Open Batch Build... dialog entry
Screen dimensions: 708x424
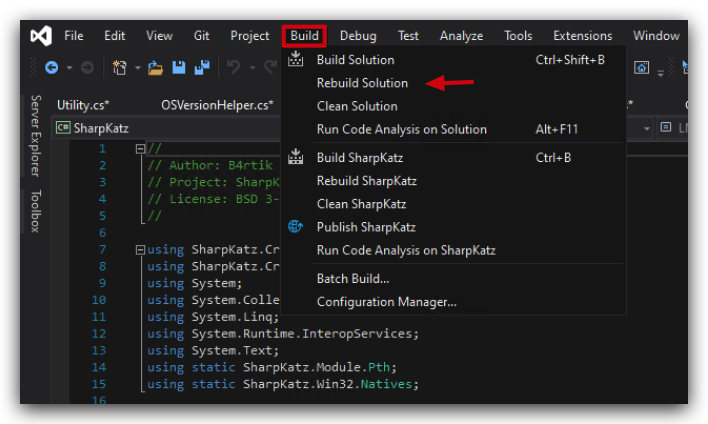453,279
